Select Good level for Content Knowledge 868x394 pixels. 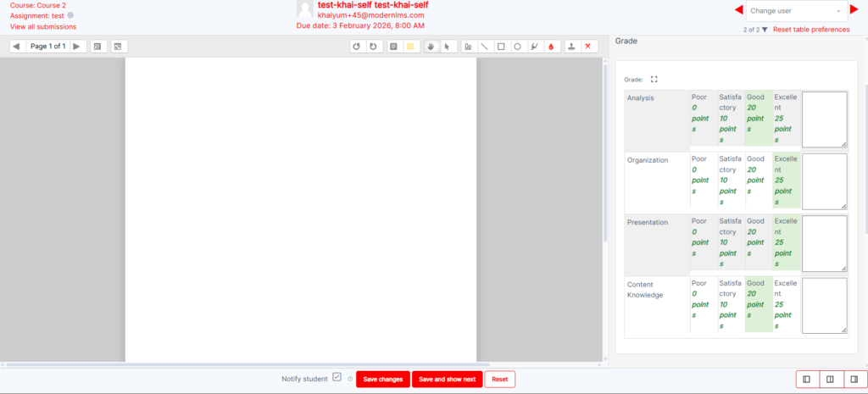click(x=759, y=304)
